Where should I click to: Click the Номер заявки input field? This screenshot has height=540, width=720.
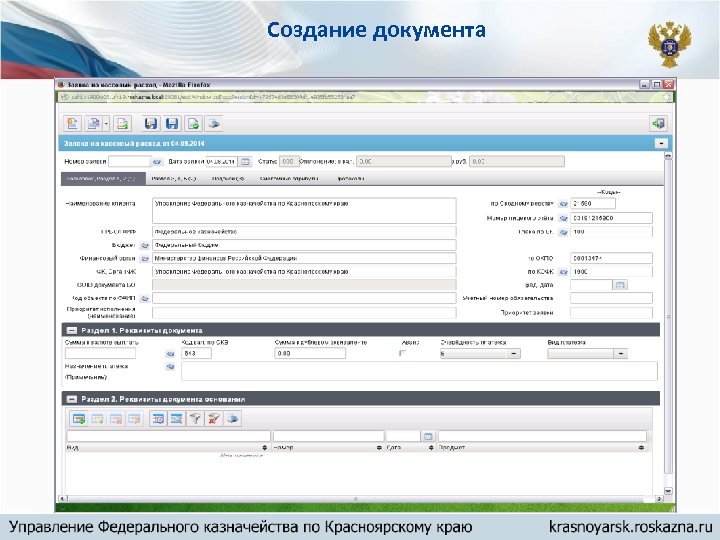click(129, 162)
